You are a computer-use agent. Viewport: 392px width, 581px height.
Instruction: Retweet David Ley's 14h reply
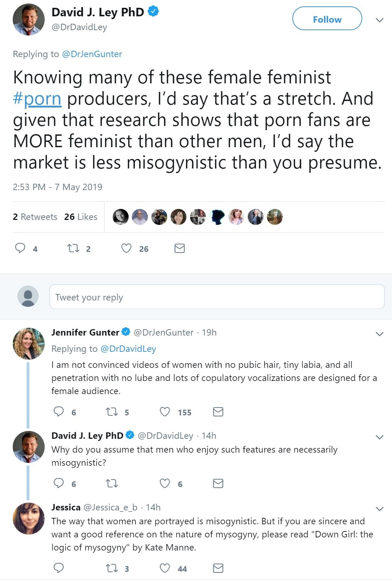coord(112,483)
